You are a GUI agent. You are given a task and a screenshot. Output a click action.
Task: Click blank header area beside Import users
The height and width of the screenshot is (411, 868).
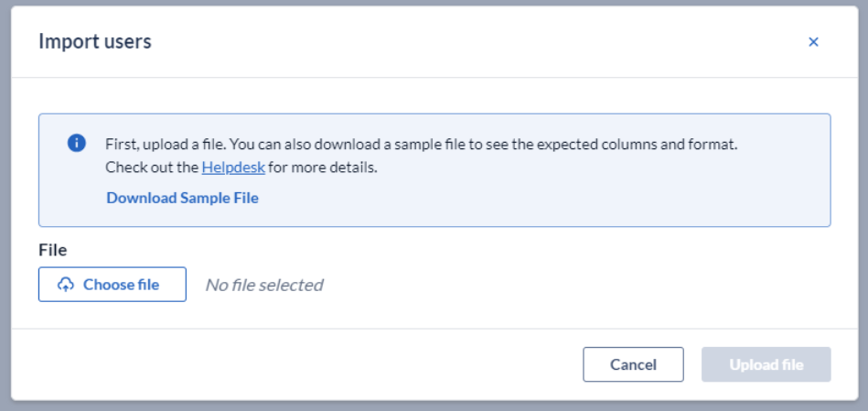click(476, 41)
